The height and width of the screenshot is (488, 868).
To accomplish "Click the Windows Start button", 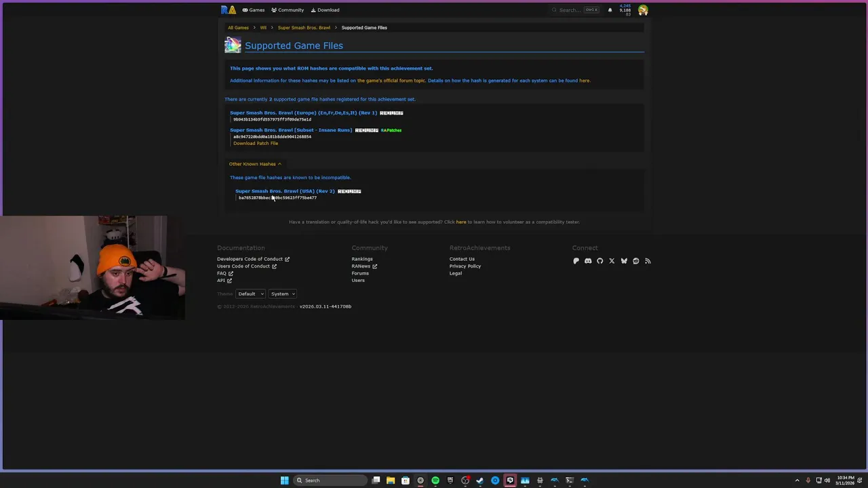I will pos(285,481).
